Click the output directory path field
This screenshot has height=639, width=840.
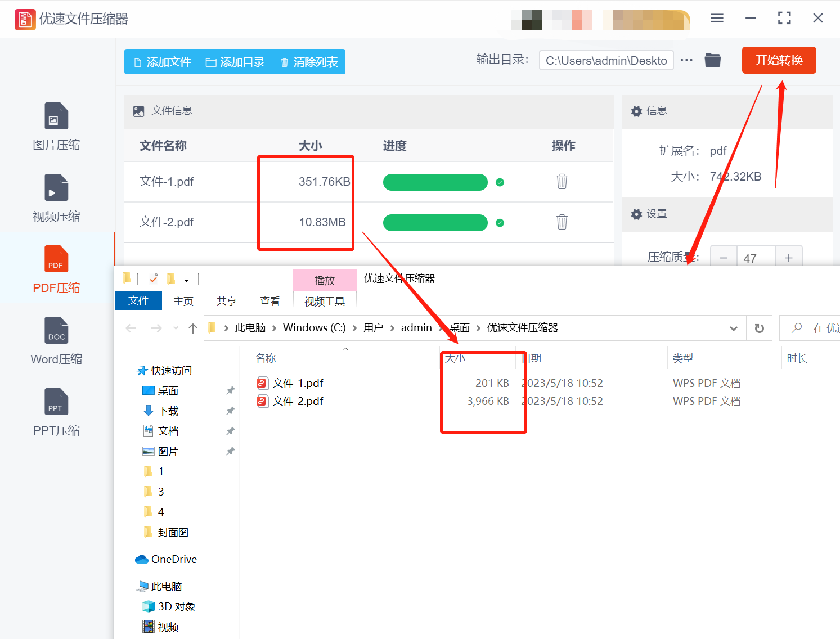(607, 61)
